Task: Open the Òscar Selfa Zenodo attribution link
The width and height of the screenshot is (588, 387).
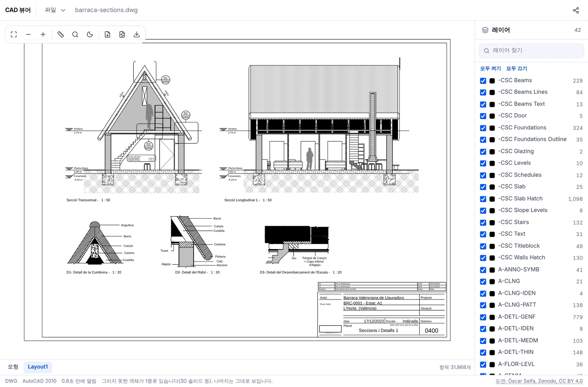Action: tap(539, 381)
